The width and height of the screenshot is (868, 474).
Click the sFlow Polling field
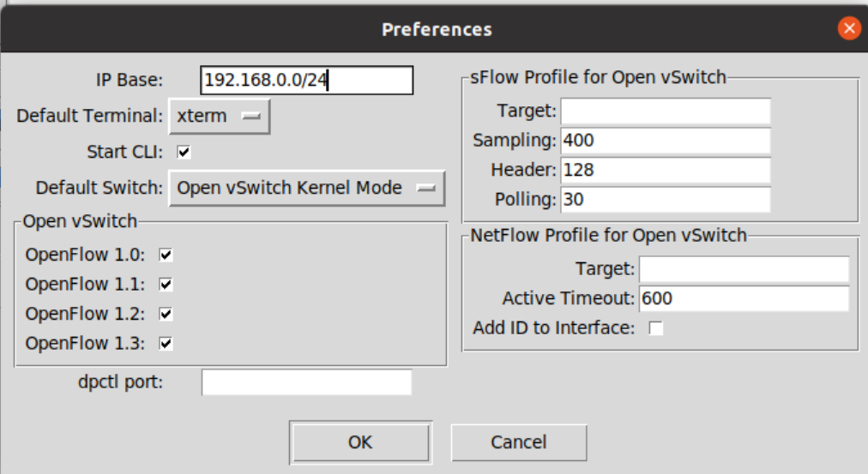pos(666,199)
